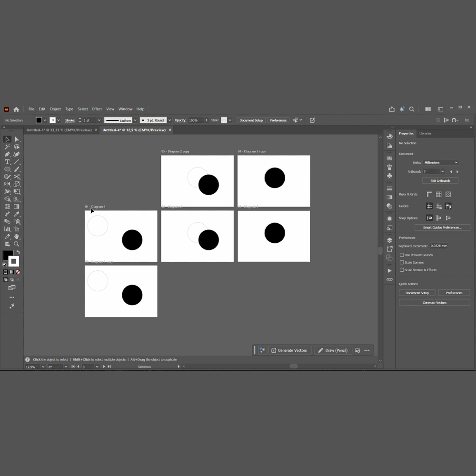Image resolution: width=476 pixels, height=476 pixels.
Task: Show transparency grid icon
Action: click(x=448, y=194)
